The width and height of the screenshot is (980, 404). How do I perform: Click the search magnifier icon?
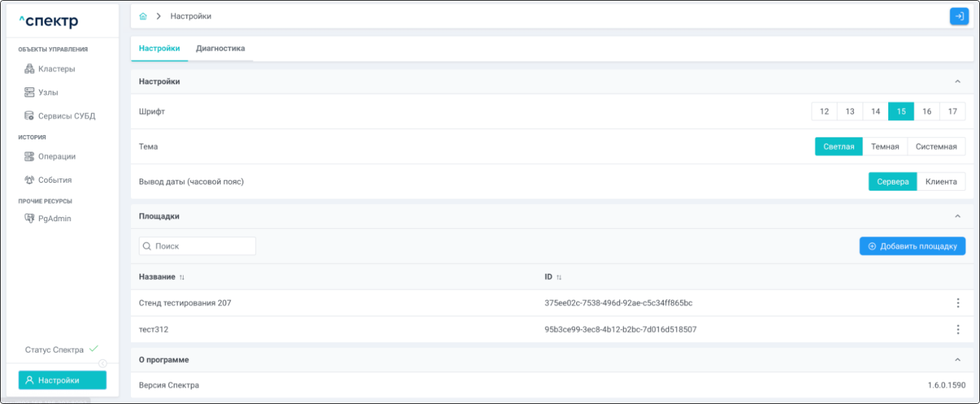tap(147, 246)
